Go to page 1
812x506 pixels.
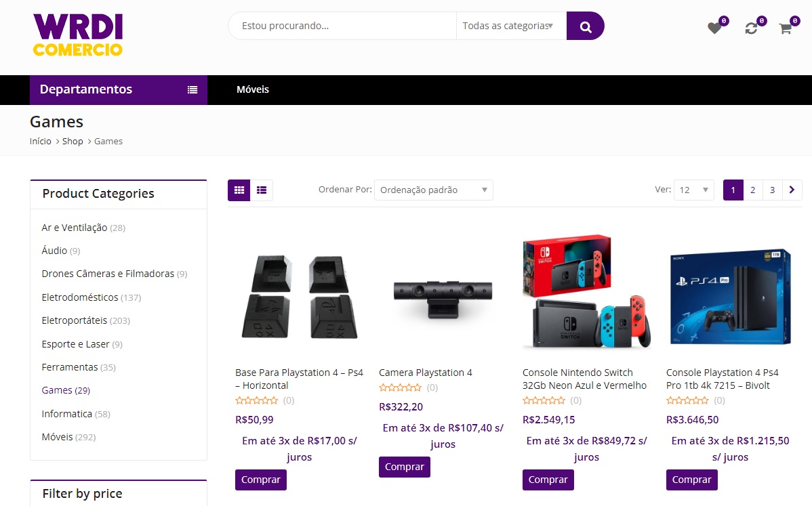pyautogui.click(x=733, y=190)
